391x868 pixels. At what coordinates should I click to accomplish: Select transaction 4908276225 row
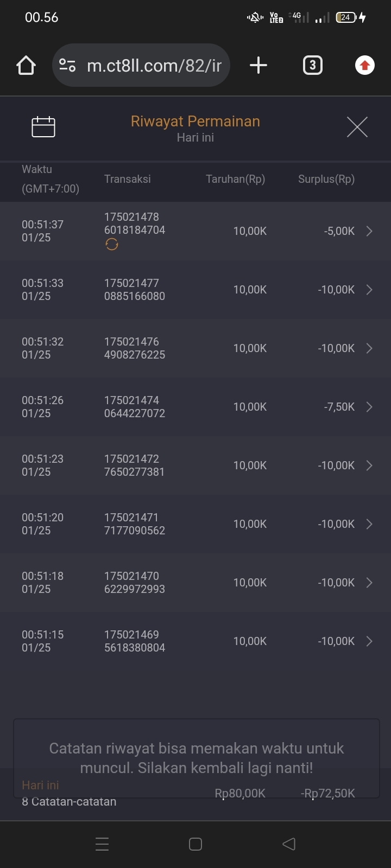coord(195,348)
